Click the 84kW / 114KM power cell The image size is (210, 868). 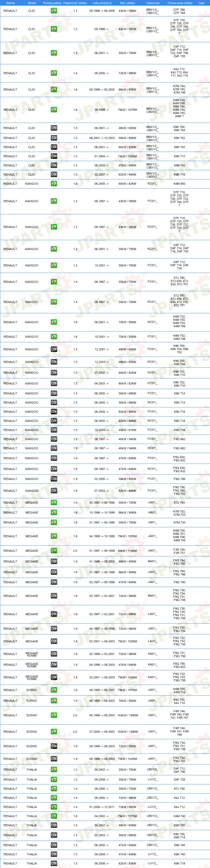(127, 551)
